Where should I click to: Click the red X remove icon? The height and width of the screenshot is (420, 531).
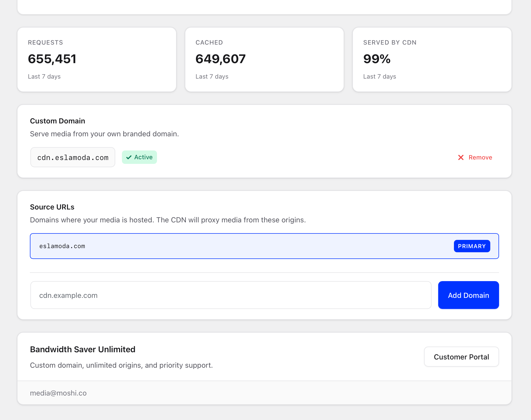point(461,157)
